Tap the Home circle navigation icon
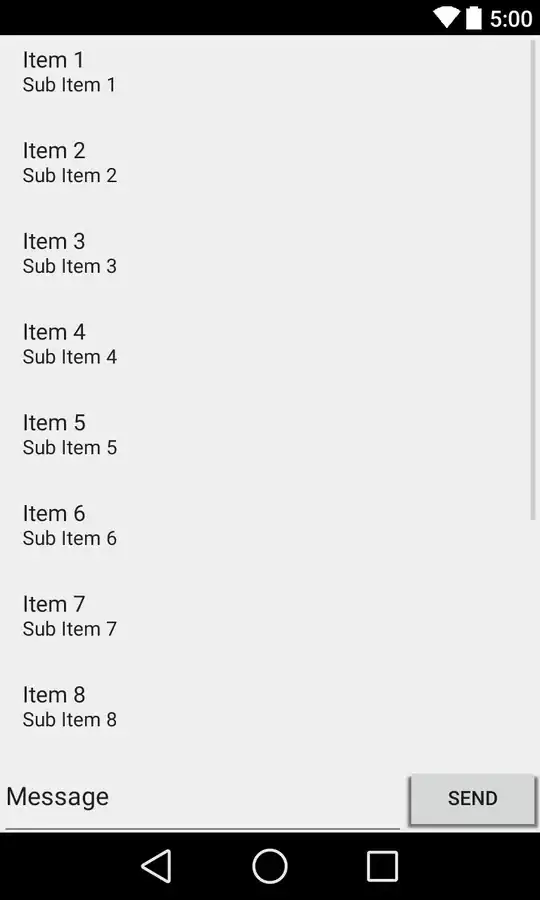This screenshot has width=540, height=900. [x=270, y=866]
